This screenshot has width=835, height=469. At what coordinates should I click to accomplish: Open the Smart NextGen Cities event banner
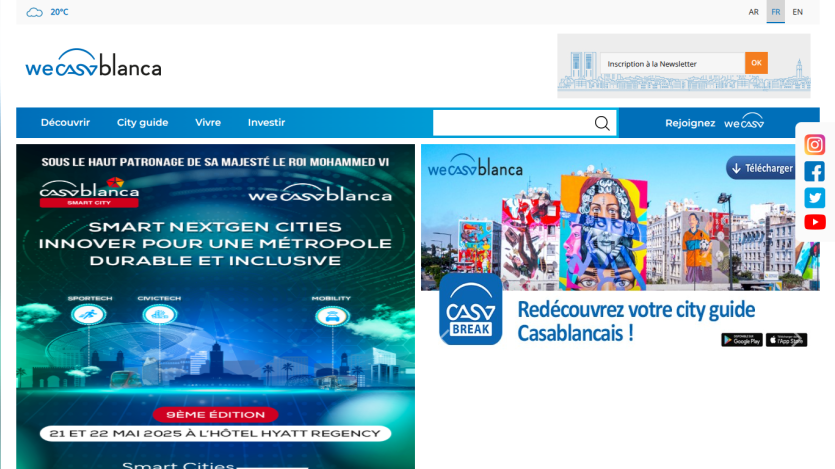tap(215, 307)
